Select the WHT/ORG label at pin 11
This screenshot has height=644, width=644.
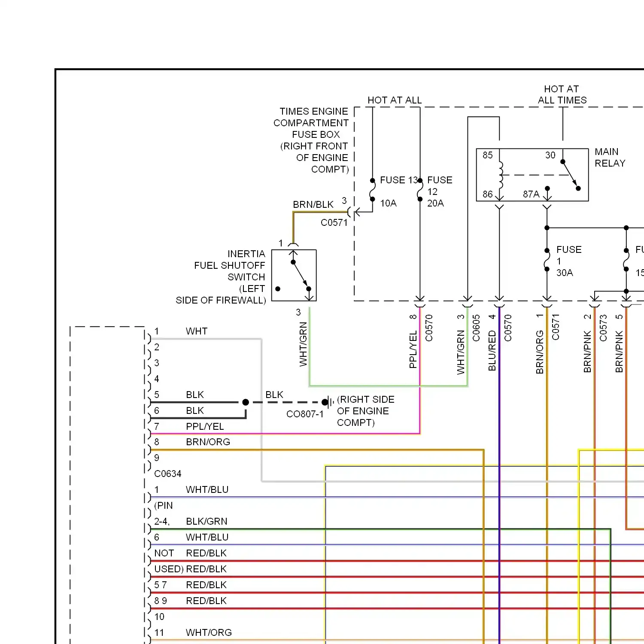[x=209, y=632]
